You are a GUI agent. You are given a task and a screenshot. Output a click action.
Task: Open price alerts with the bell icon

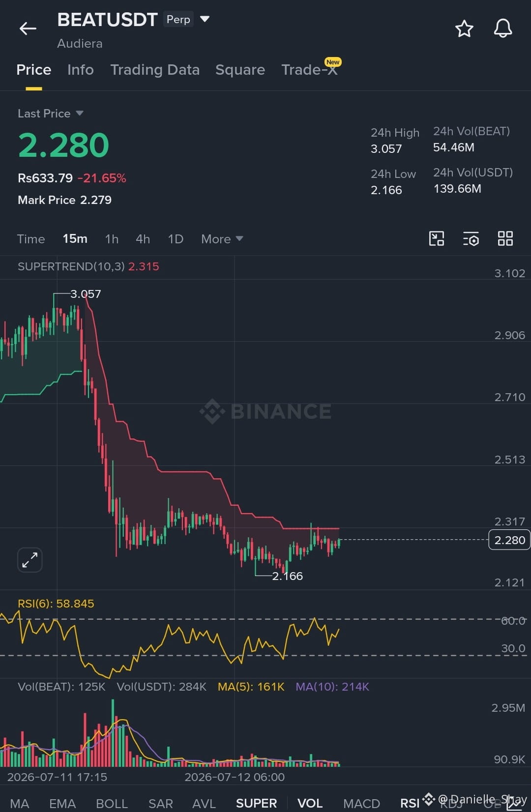503,29
